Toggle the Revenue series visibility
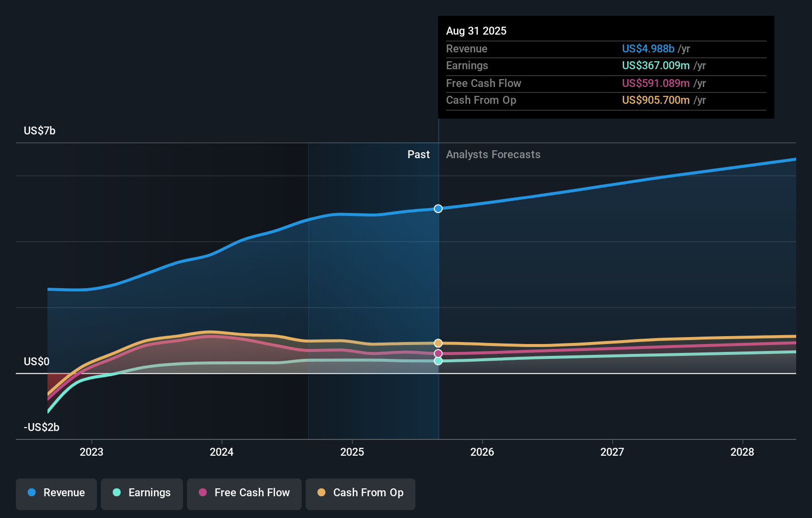This screenshot has height=518, width=812. click(x=56, y=494)
